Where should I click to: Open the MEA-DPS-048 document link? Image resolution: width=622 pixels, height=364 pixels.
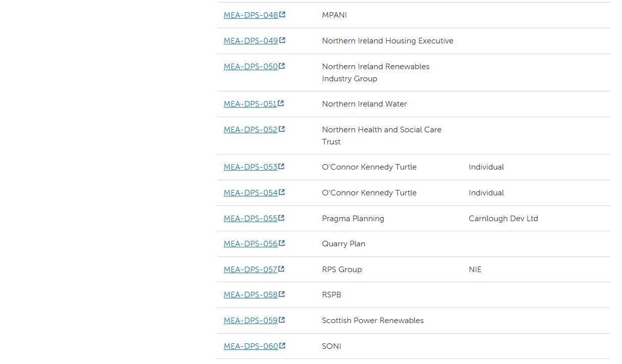251,15
